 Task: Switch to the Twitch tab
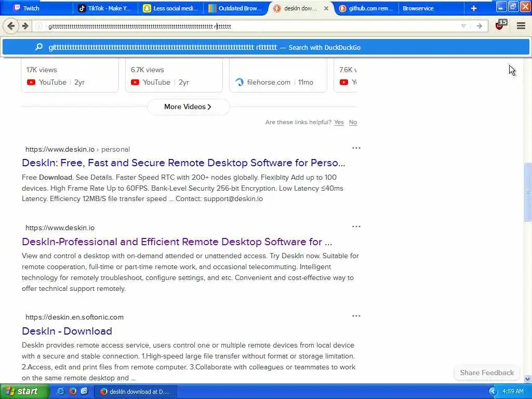click(37, 8)
